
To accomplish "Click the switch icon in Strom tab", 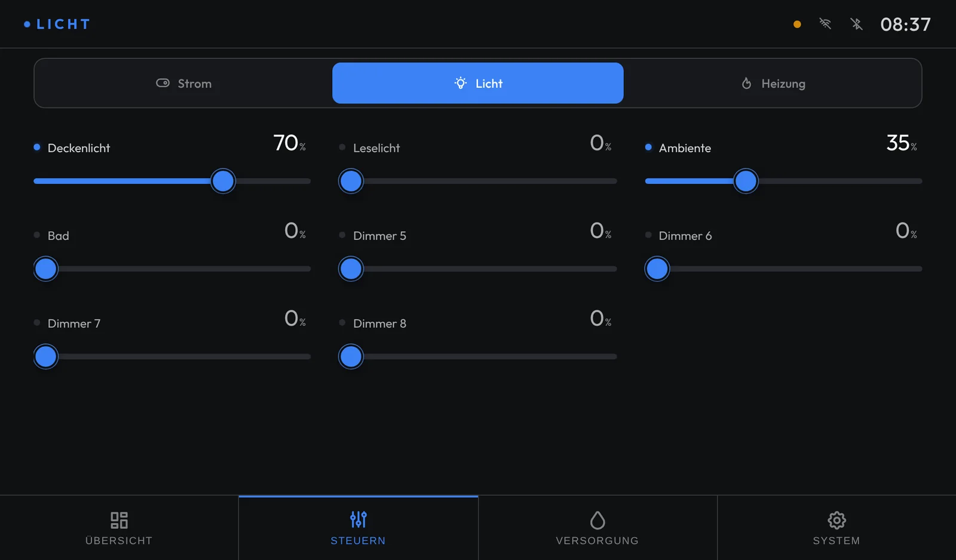I will [x=163, y=83].
